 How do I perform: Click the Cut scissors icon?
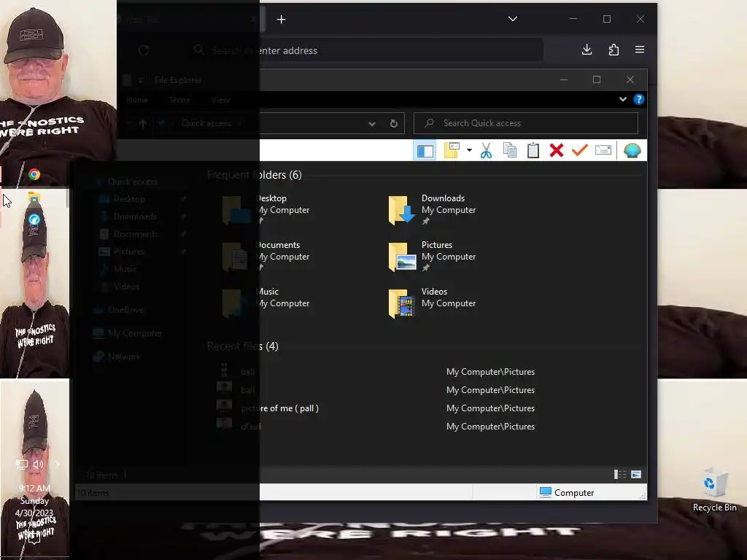pos(486,150)
